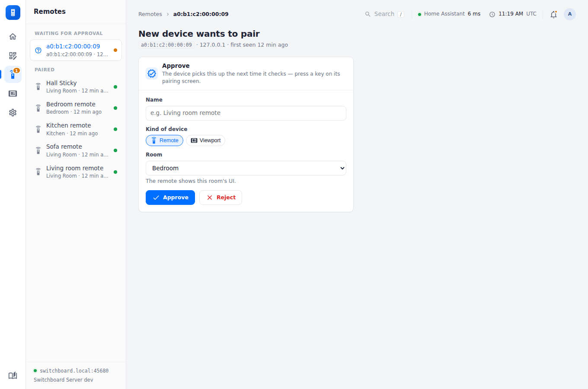Screen dimensions: 588x389
Task: Click the remote icon next to Hall Sticky
Action: 38,86
